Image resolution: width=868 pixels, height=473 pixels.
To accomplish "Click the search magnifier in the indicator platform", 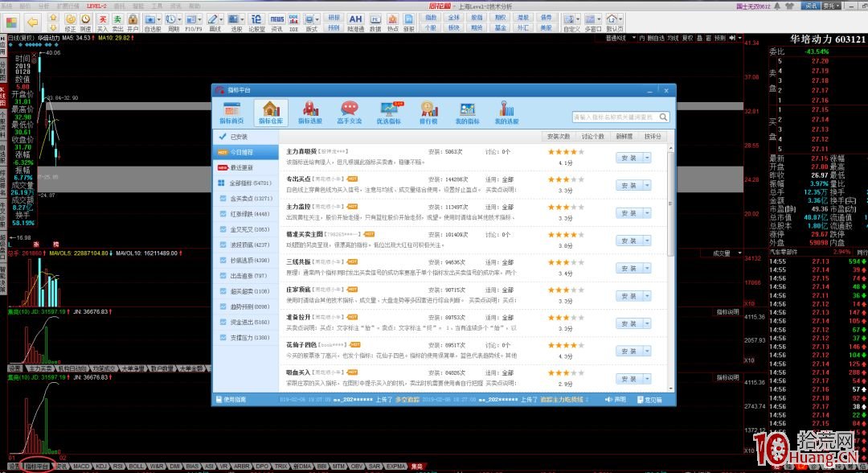I will point(663,117).
